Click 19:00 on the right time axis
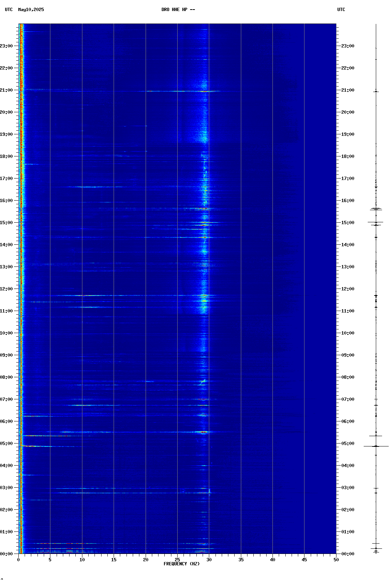The image size is (392, 583). 348,134
